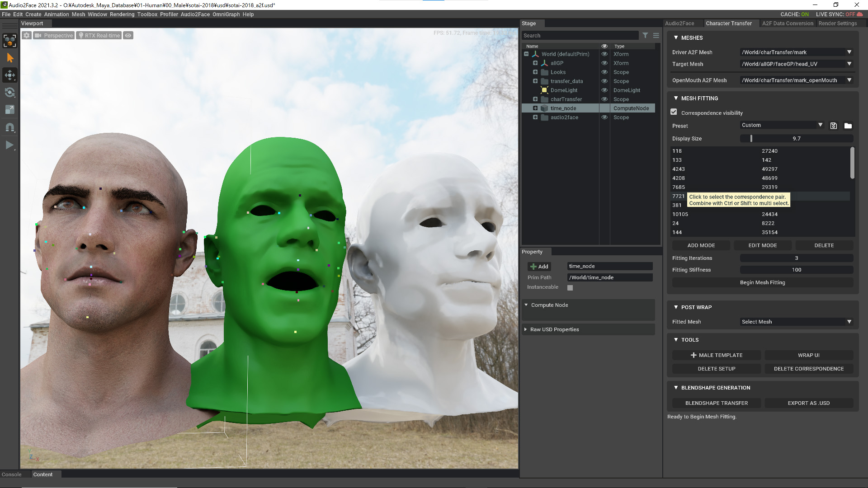868x488 pixels.
Task: Toggle the Snap magnet tool
Action: [9, 127]
